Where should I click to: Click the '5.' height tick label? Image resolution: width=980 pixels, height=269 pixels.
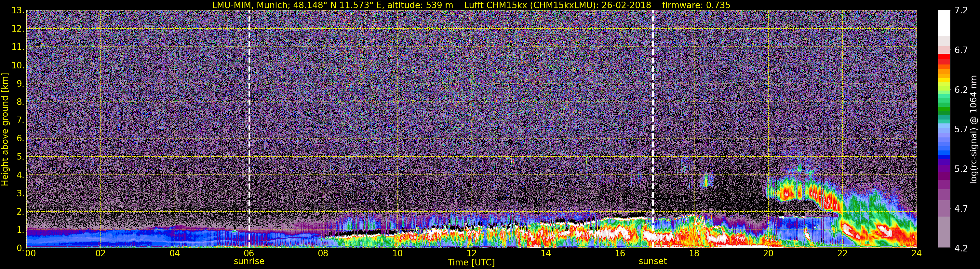[x=20, y=157]
